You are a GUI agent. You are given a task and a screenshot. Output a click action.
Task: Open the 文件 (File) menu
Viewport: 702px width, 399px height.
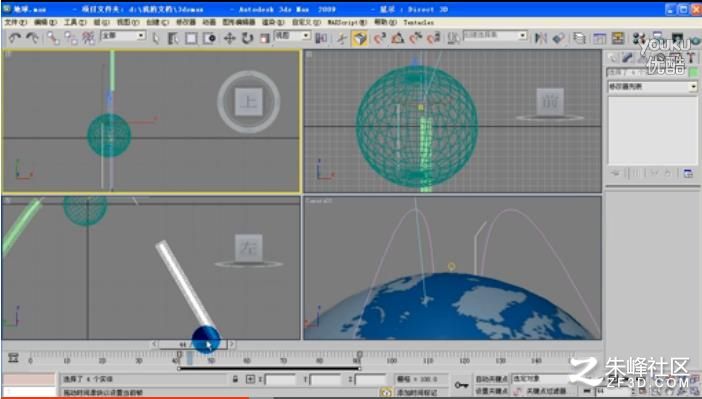(x=15, y=22)
